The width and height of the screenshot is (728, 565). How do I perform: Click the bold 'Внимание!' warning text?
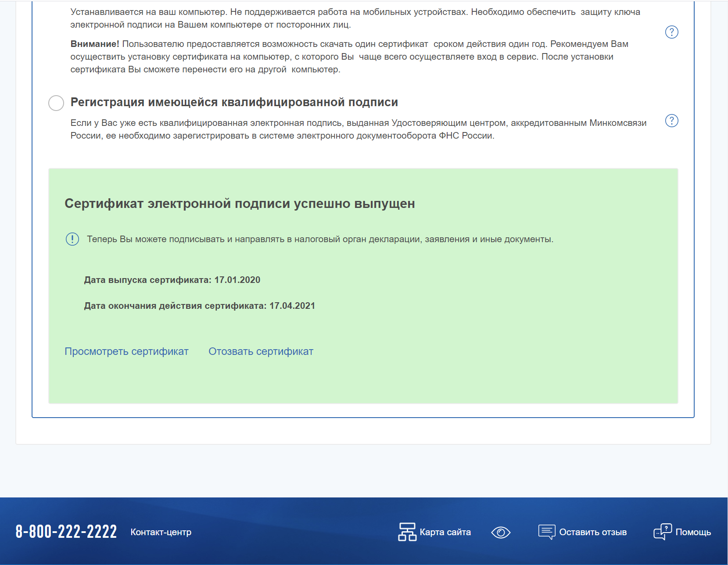(x=95, y=44)
